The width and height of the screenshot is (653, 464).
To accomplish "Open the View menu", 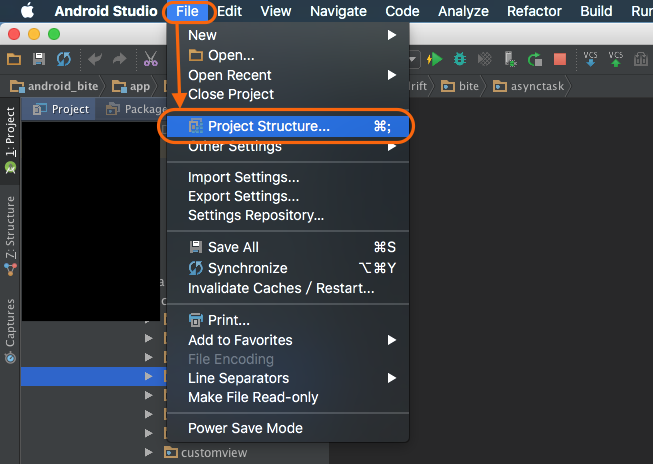I will point(276,11).
